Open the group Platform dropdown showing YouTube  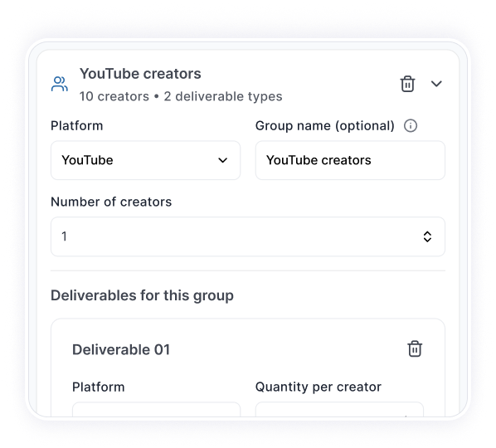(x=145, y=160)
